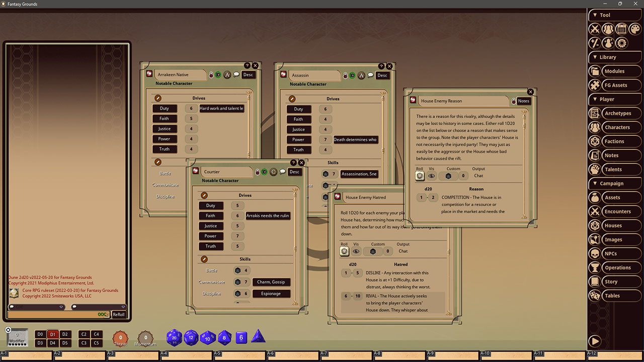Toggle the holder lock icon on Courtier sheet
Image resolution: width=644 pixels, height=362 pixels.
click(257, 172)
